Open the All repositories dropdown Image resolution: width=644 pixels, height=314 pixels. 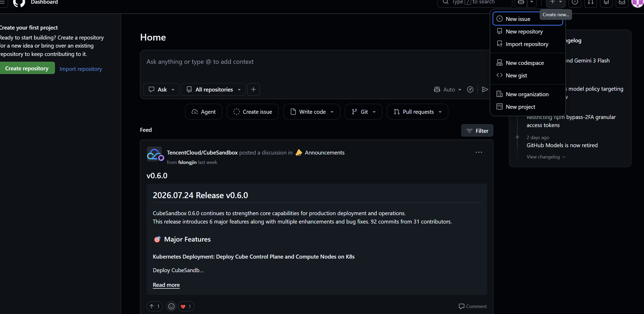click(x=214, y=89)
